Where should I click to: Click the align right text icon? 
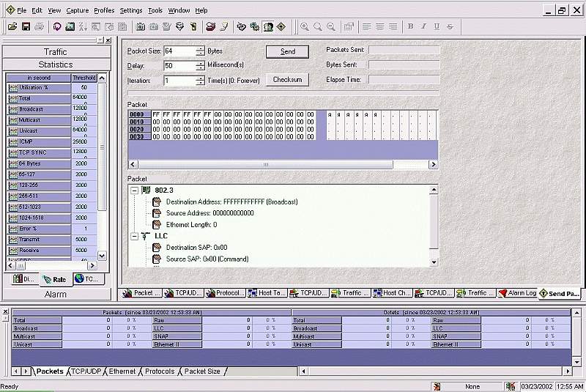click(x=393, y=26)
